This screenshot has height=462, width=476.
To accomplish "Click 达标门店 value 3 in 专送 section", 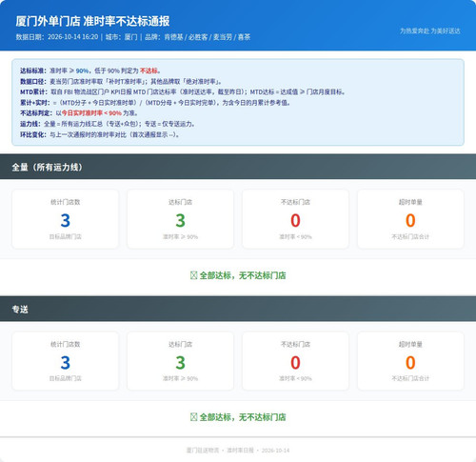I will tap(180, 363).
